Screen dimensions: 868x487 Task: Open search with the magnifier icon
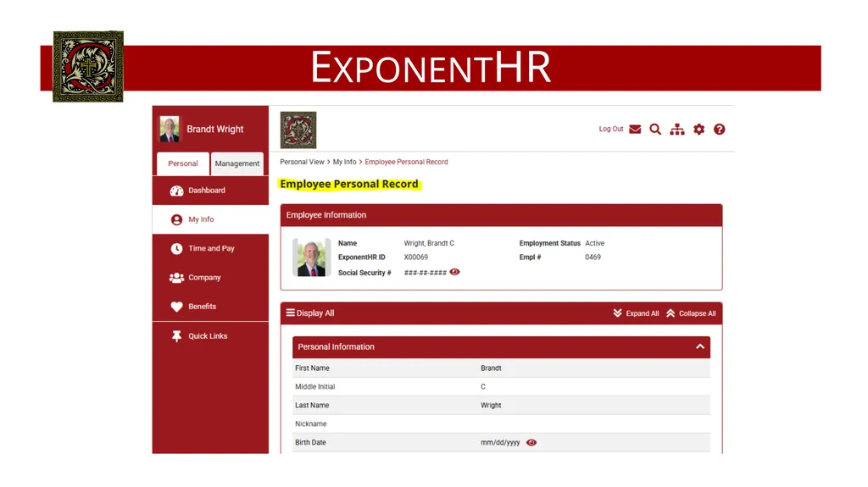pyautogui.click(x=655, y=130)
